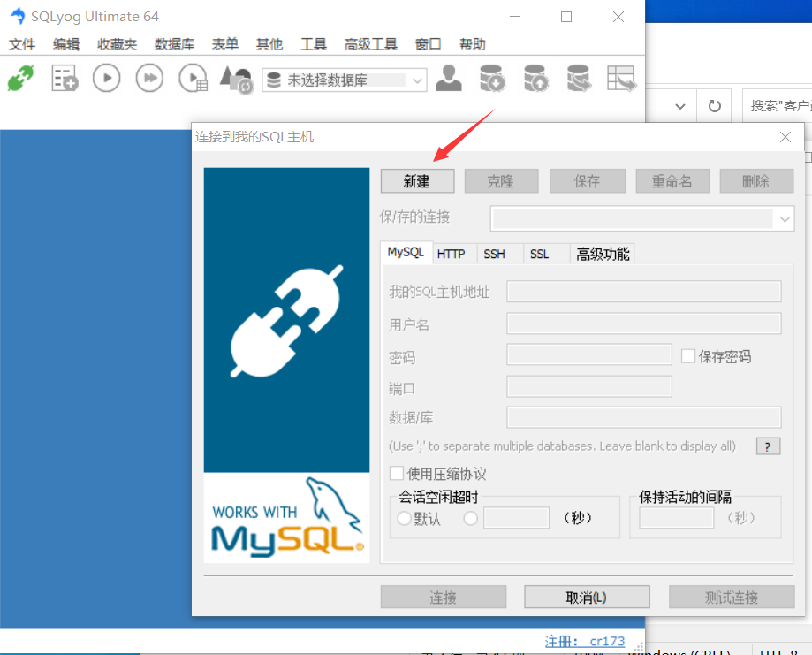Click the green connect plug icon
This screenshot has width=812, height=655.
tap(19, 79)
